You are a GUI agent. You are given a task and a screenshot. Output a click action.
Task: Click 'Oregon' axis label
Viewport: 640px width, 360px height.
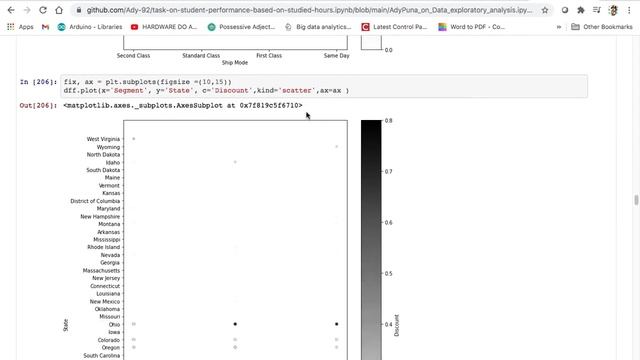click(111, 348)
